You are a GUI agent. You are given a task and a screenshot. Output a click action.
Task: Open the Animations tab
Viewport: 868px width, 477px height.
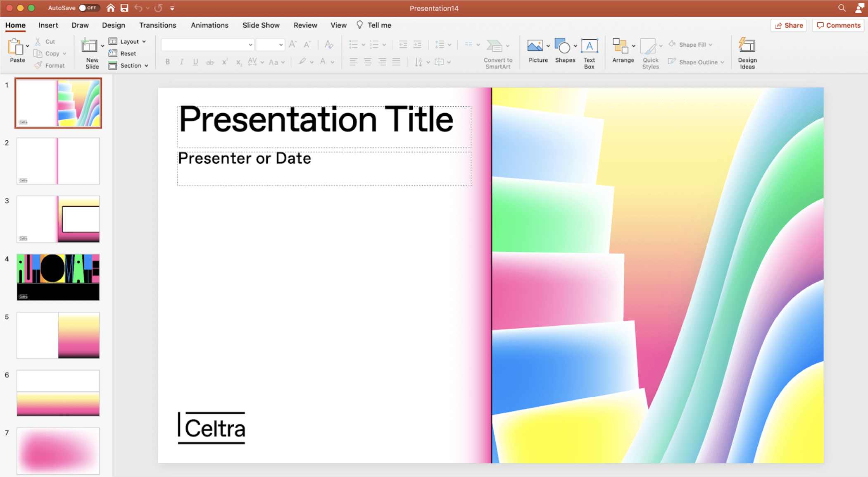209,25
